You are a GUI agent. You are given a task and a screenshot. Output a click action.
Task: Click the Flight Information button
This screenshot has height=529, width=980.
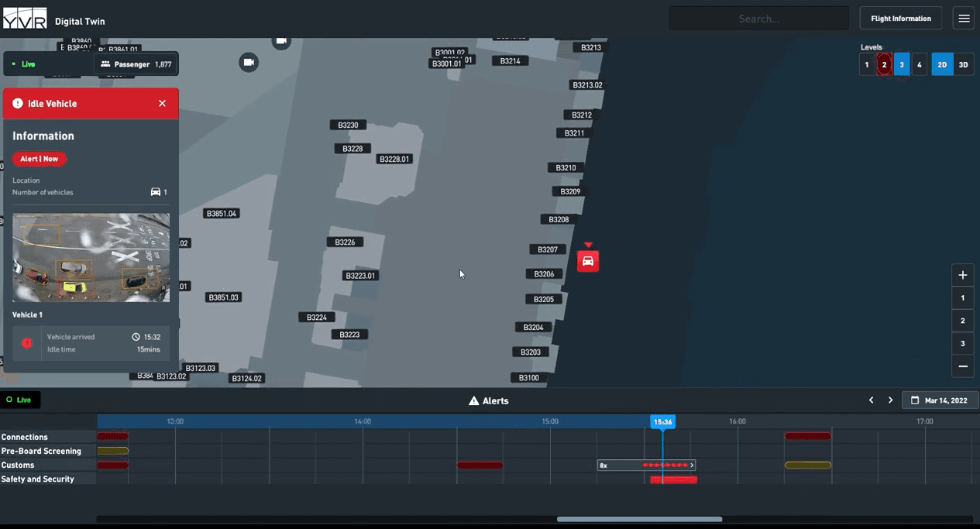(900, 18)
